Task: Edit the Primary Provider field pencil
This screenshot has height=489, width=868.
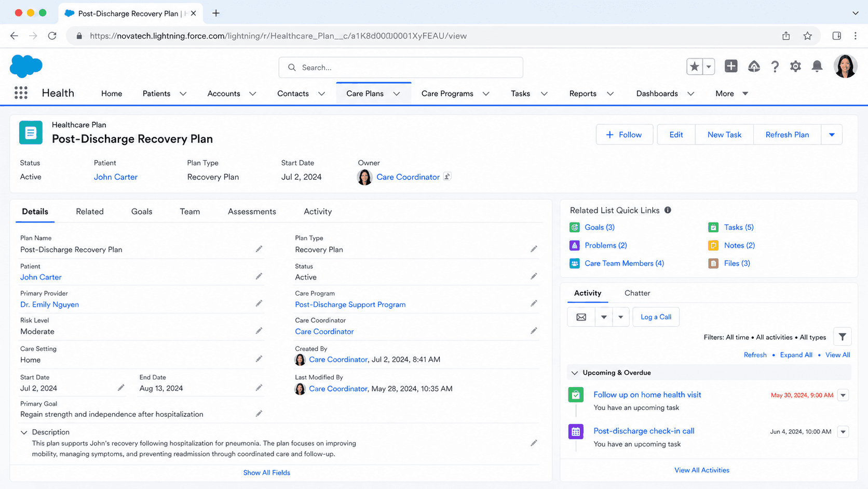Action: click(259, 303)
